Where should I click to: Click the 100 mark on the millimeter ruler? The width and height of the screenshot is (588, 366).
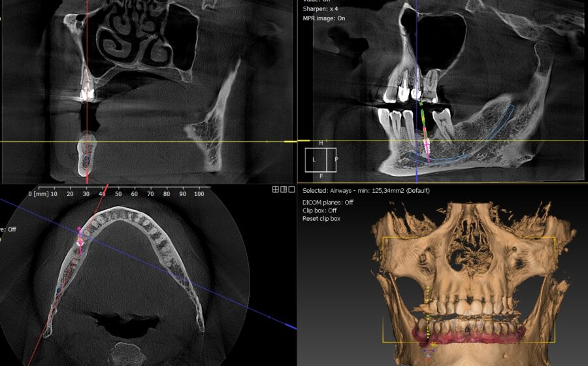pos(199,194)
